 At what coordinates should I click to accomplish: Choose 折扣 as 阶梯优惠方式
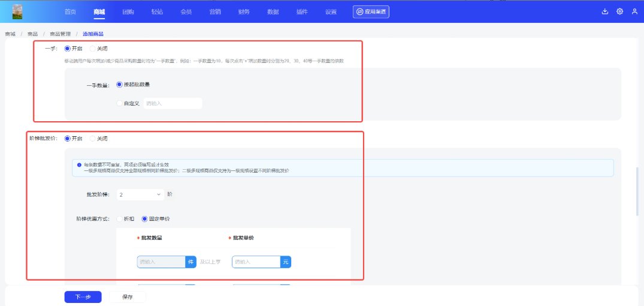pos(119,219)
